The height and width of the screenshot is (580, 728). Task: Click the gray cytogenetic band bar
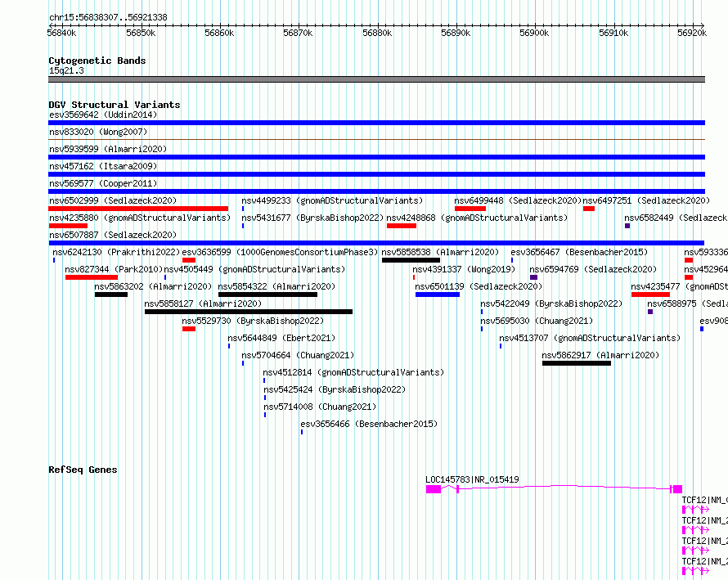point(376,79)
